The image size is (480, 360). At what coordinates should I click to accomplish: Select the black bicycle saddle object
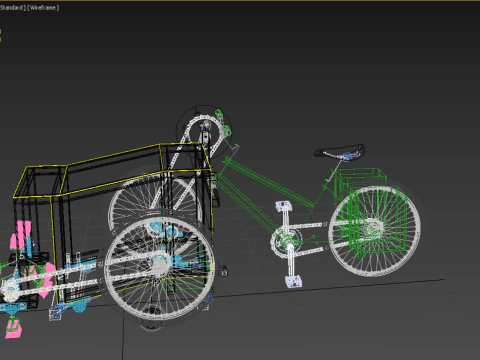coord(339,152)
